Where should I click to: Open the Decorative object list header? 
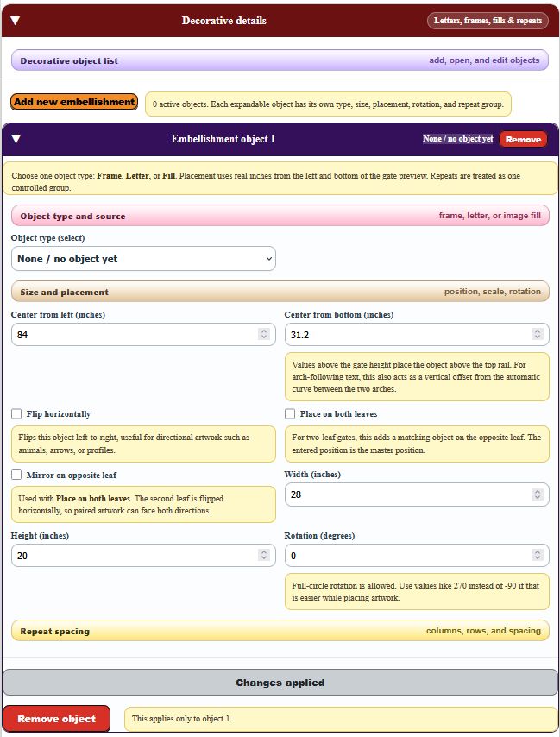(x=280, y=60)
